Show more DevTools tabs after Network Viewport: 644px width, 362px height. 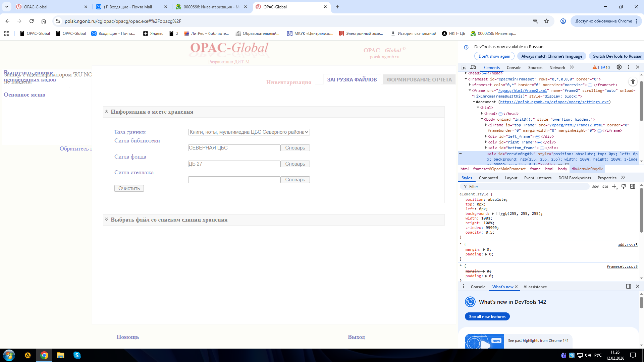tap(572, 67)
